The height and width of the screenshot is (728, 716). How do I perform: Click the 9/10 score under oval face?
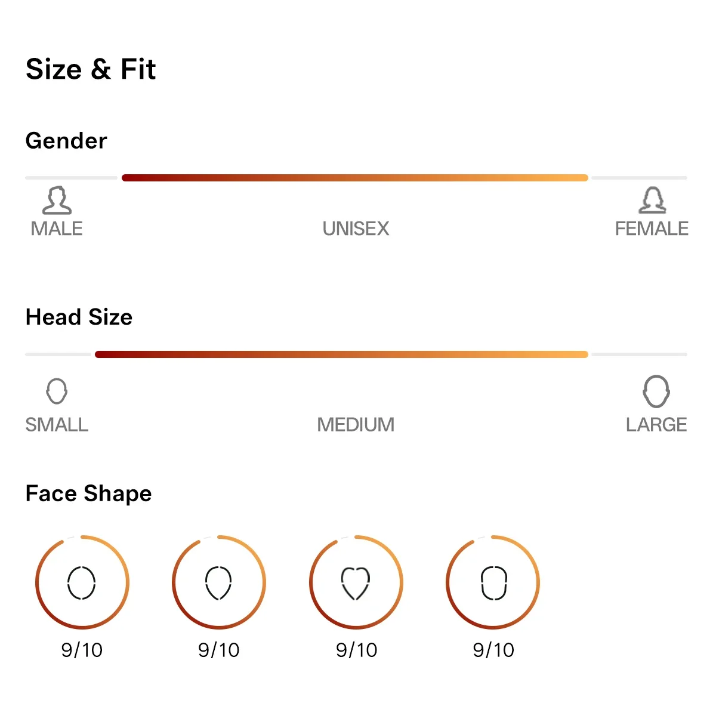coord(82,650)
